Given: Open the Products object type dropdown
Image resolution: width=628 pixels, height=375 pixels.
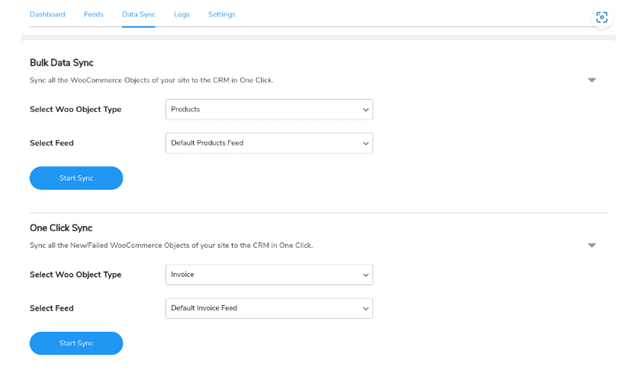Looking at the screenshot, I should click(269, 109).
